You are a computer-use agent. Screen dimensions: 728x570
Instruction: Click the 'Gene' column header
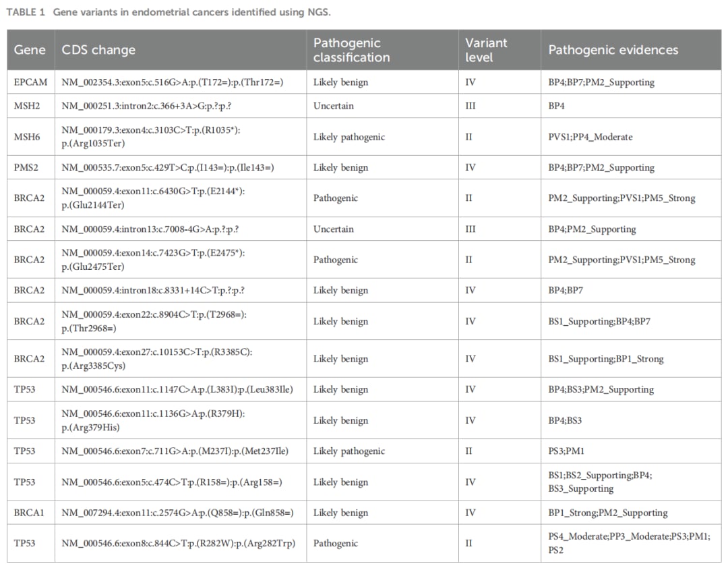(30, 50)
